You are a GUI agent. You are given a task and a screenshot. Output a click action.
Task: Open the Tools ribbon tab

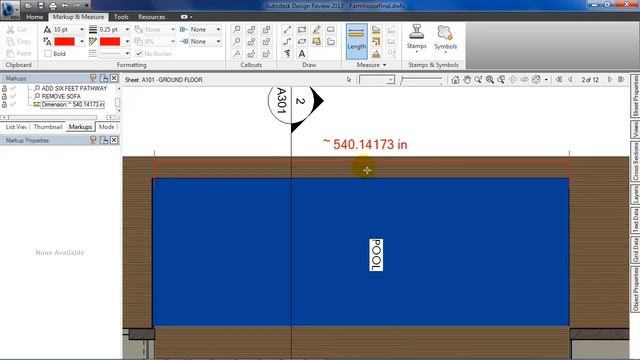(x=121, y=17)
